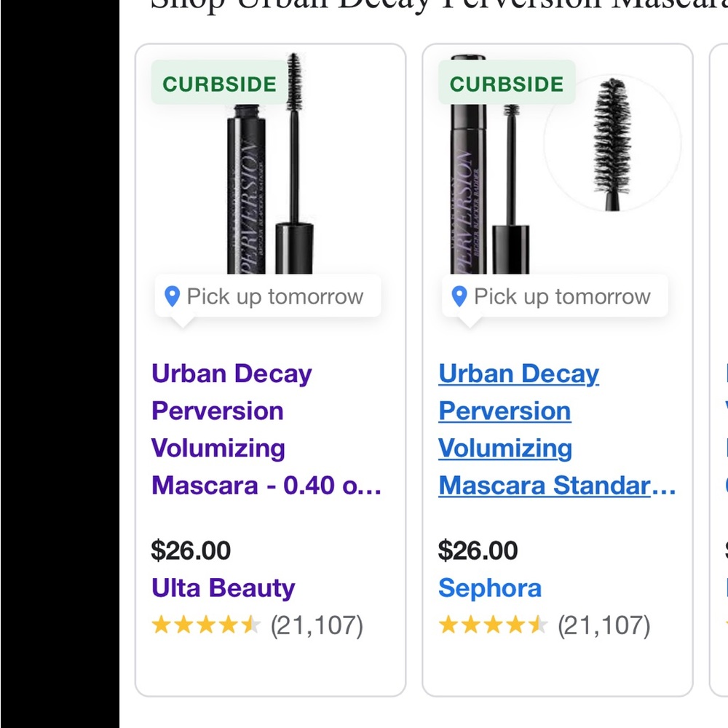Click the star rating under Sephora
The image size is (728, 728).
tap(491, 625)
